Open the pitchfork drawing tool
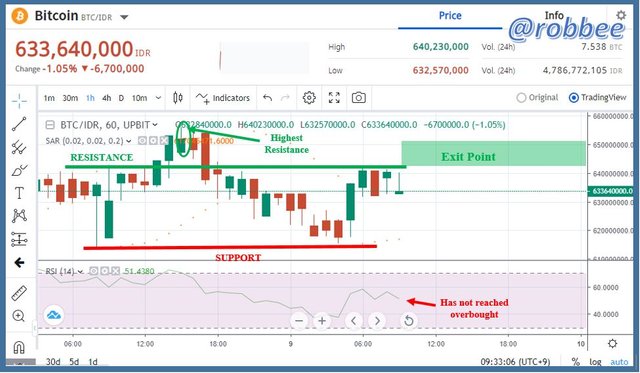 click(x=19, y=147)
